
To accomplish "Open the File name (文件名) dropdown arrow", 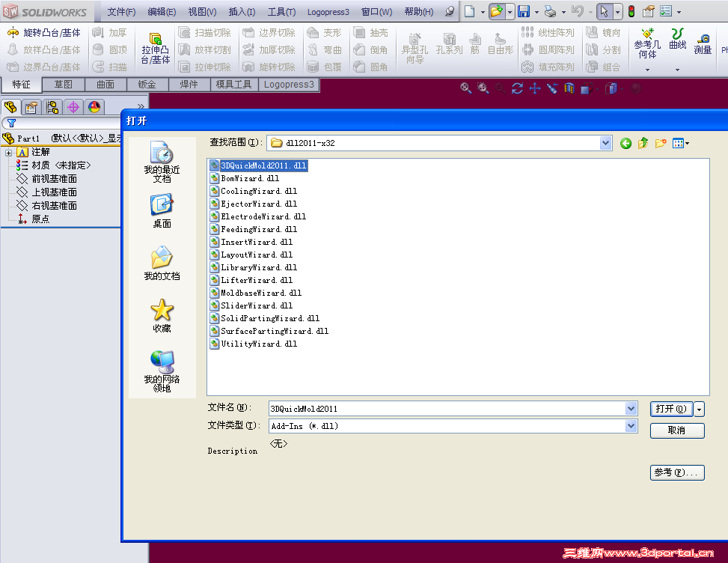I will [x=631, y=409].
